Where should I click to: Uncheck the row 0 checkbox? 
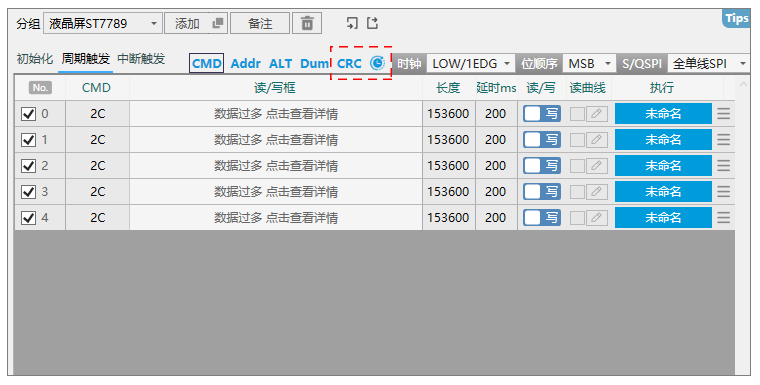pos(29,114)
